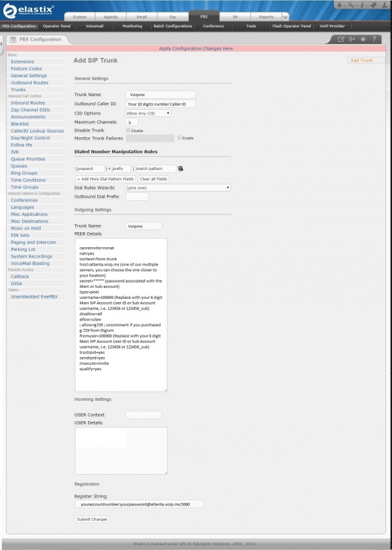Toggle the side panel collapse icon
This screenshot has width=392, height=550.
351,39
